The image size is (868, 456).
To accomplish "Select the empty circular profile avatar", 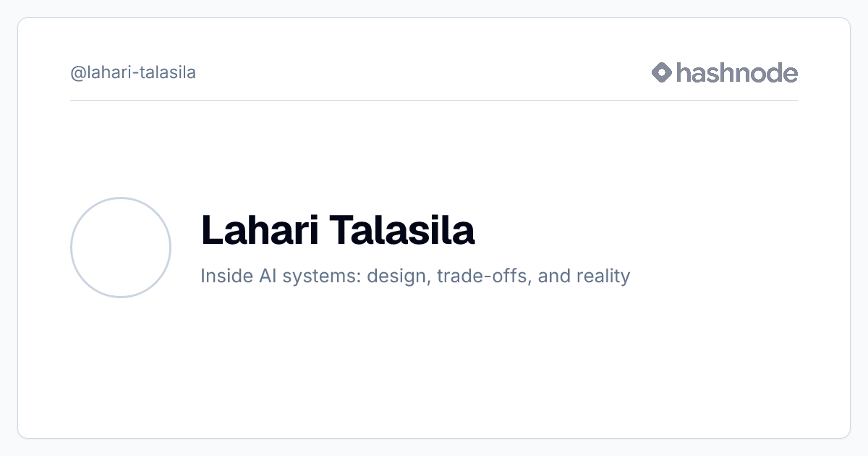I will tap(121, 248).
